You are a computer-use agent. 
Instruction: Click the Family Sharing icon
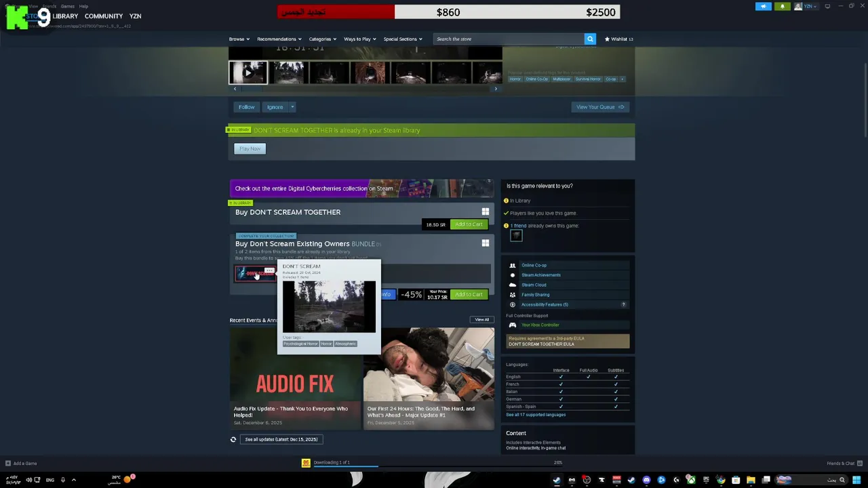click(x=513, y=295)
